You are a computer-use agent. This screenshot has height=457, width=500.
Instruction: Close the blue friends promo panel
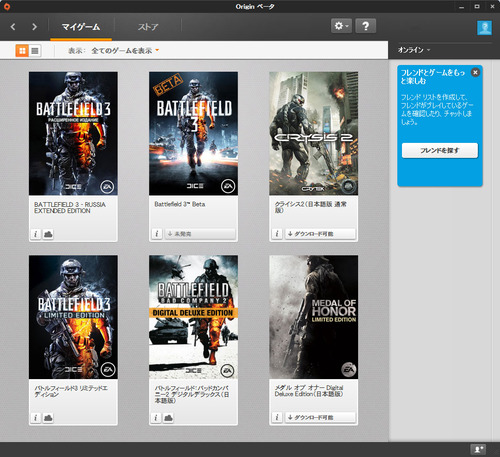475,72
